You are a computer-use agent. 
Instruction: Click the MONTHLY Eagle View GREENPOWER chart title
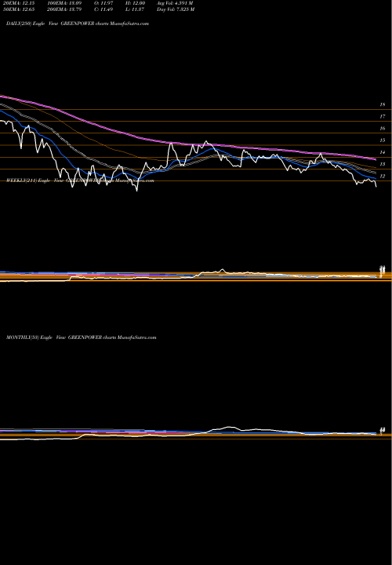pyautogui.click(x=81, y=337)
